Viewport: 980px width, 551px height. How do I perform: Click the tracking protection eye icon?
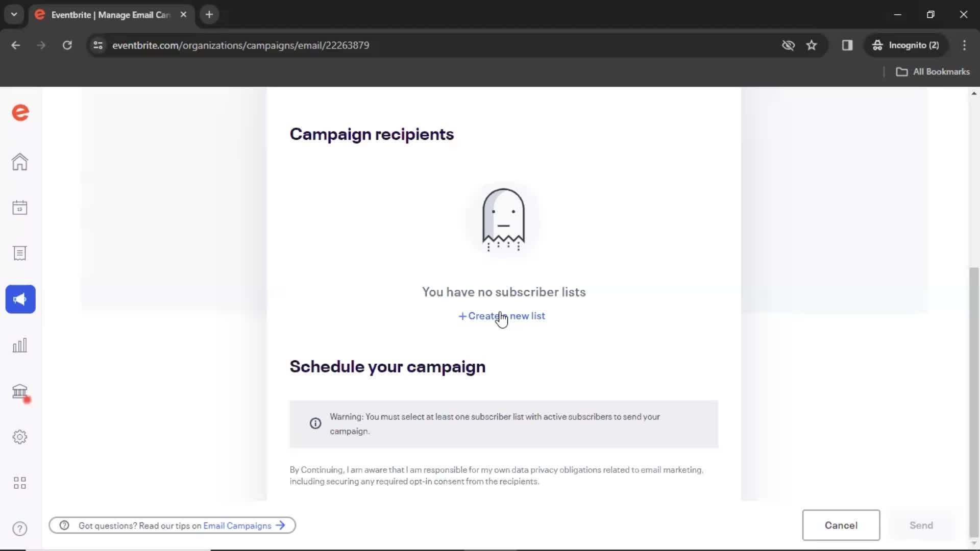(788, 45)
